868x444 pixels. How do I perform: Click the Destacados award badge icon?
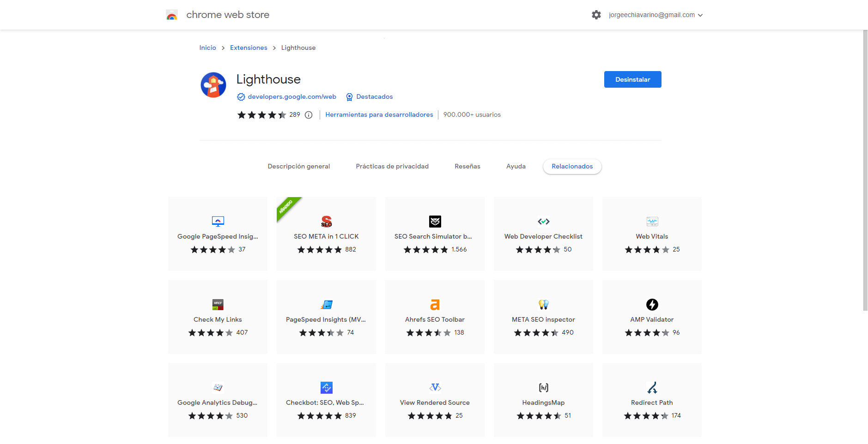(349, 97)
